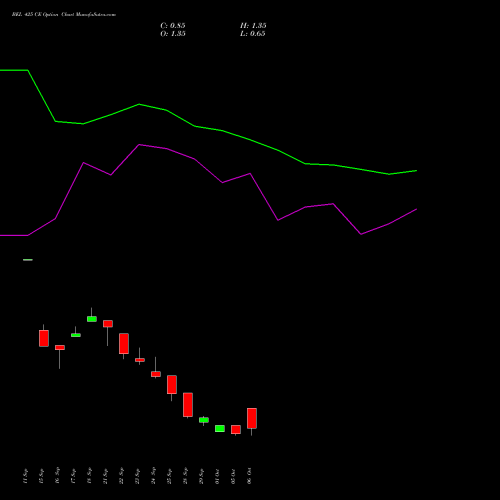The height and width of the screenshot is (500, 500).
Task: Select the red candlestick for 28 Sep
Action: pos(188,405)
